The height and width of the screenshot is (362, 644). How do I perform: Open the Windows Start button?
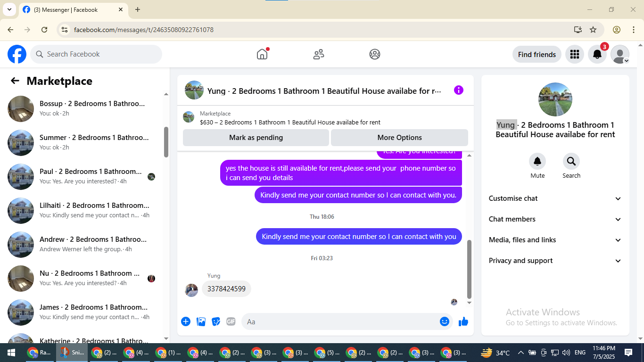pos(11,353)
